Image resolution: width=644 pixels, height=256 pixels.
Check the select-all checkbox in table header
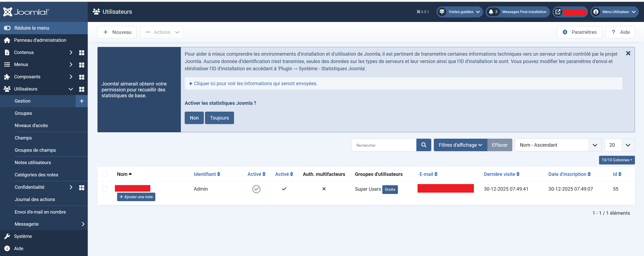[x=105, y=174]
